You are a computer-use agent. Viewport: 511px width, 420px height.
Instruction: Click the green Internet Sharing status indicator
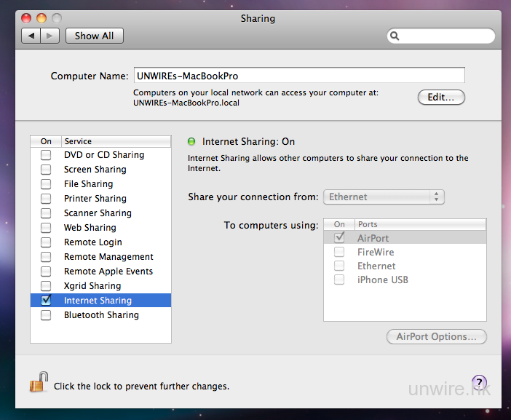pyautogui.click(x=192, y=142)
